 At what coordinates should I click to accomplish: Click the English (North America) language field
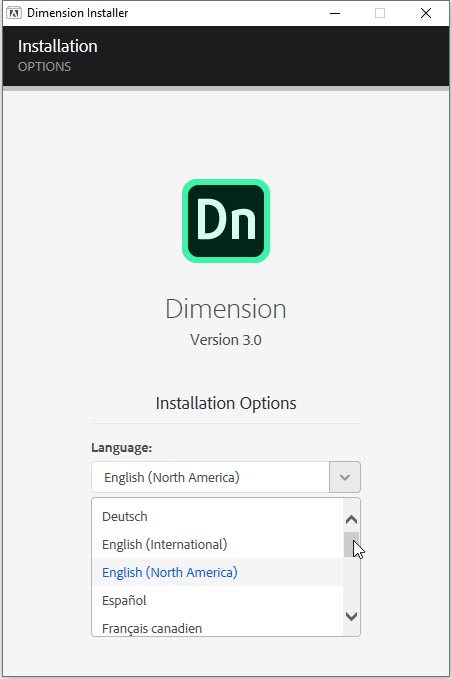210,477
